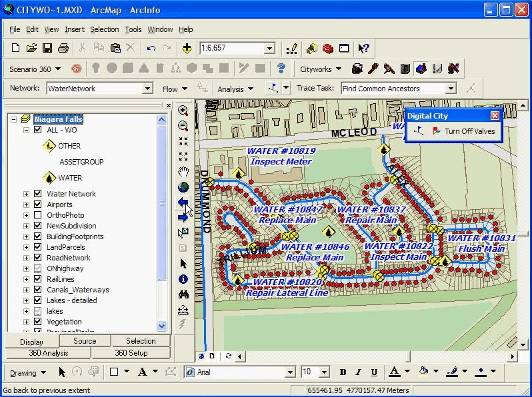Click the font color swatch button

(x=394, y=372)
